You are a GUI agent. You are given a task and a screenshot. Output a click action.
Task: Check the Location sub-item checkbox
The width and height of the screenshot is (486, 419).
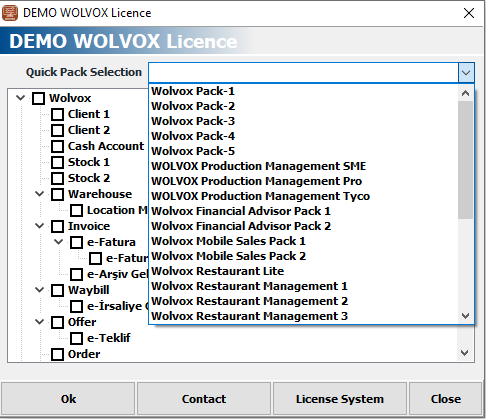click(76, 210)
